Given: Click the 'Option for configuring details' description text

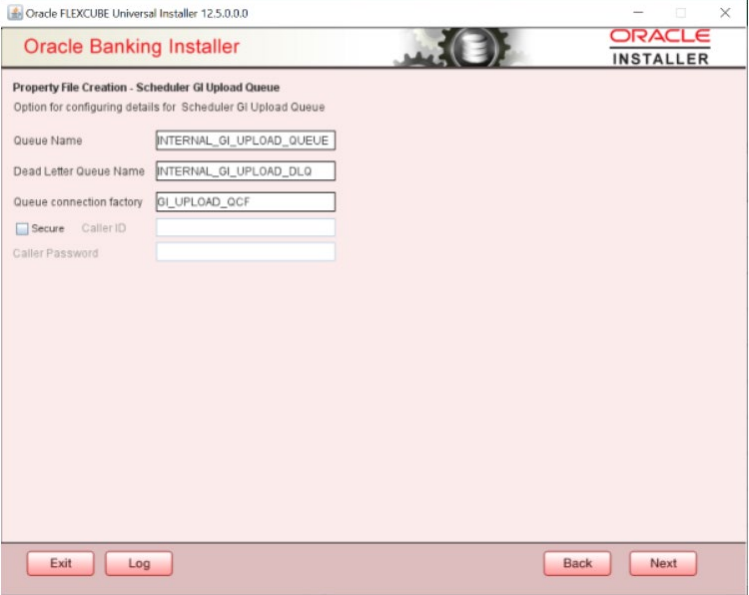Looking at the screenshot, I should (x=169, y=107).
